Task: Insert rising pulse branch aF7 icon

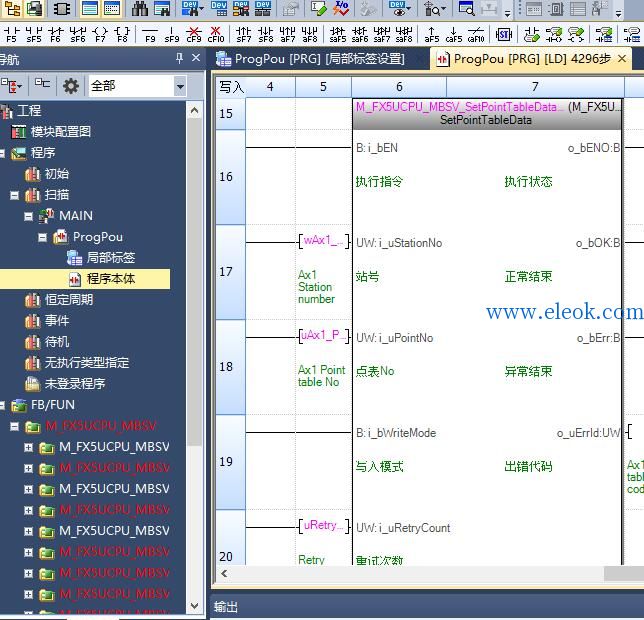Action: pyautogui.click(x=288, y=34)
